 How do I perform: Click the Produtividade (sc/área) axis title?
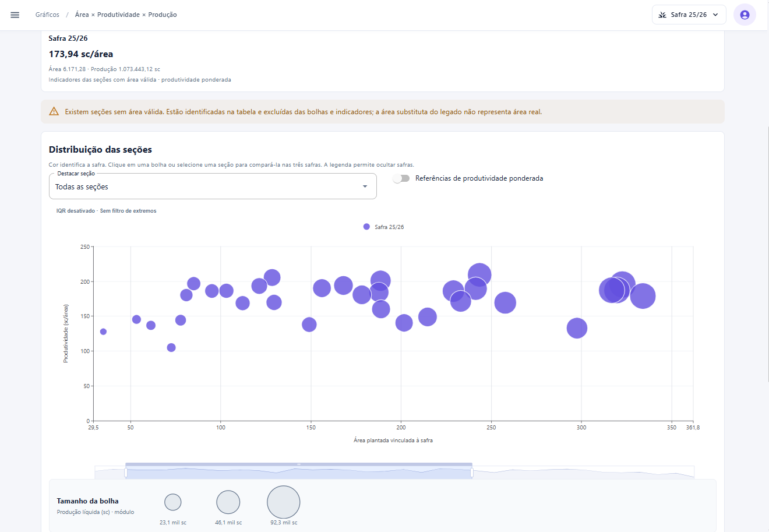(x=66, y=334)
